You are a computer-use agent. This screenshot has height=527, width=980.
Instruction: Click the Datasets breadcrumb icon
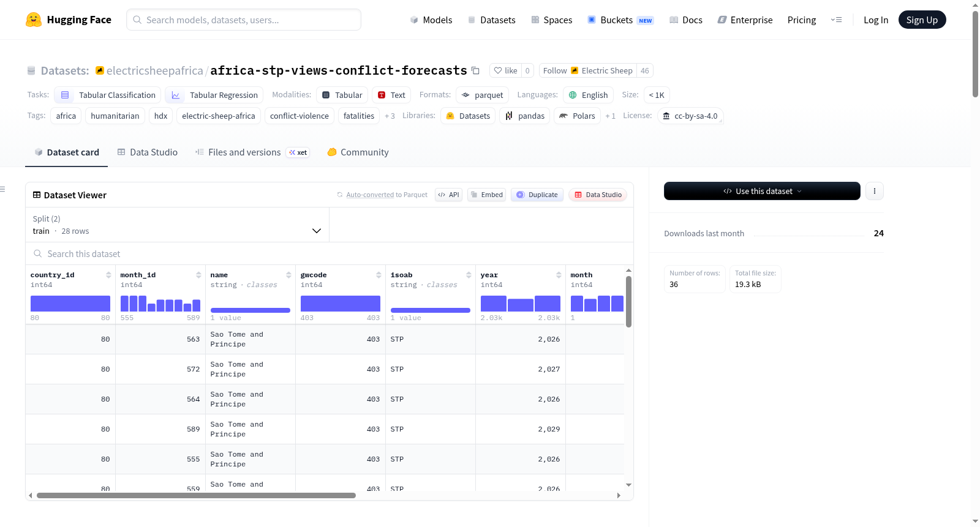click(31, 70)
